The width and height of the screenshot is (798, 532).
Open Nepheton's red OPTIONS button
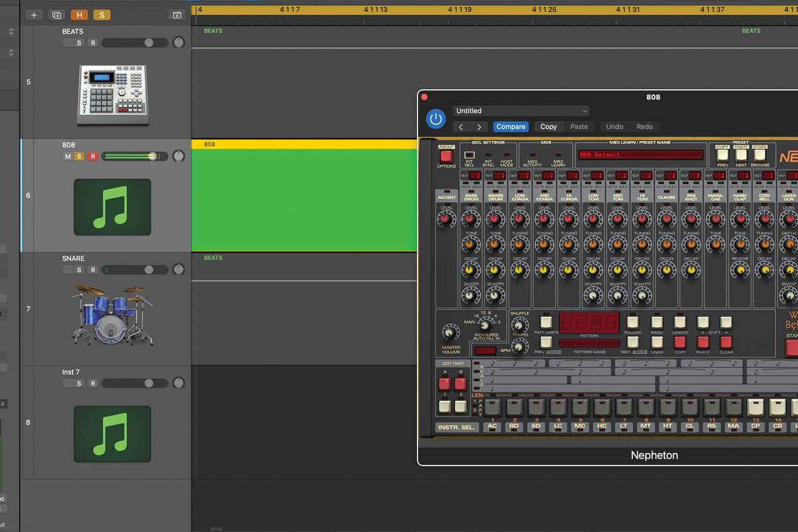446,156
